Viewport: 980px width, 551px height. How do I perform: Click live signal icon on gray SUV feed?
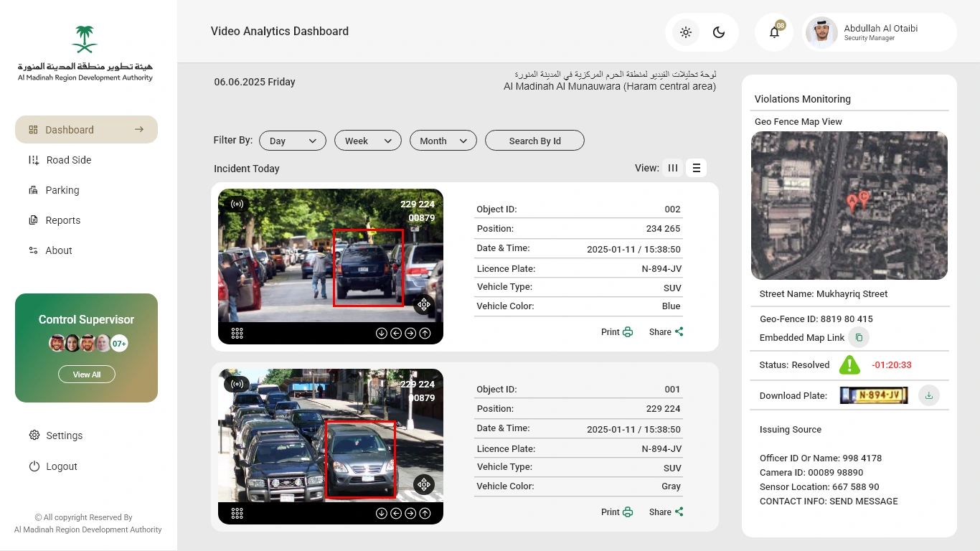(237, 385)
